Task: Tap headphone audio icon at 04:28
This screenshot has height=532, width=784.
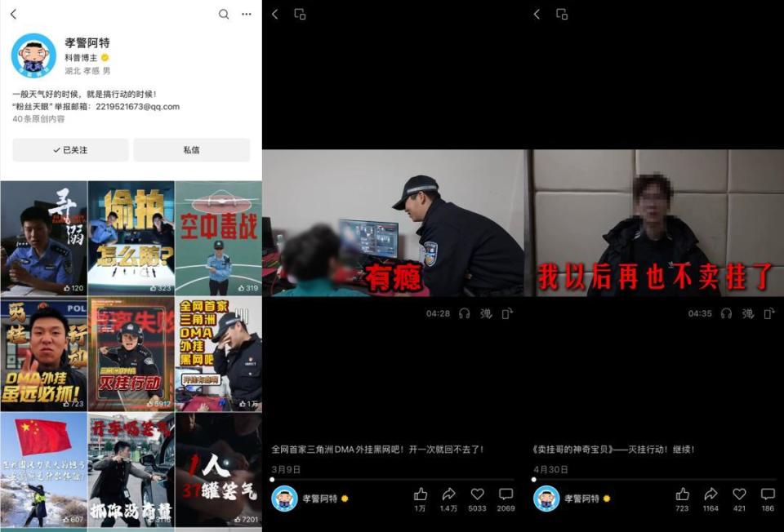Action: tap(465, 313)
